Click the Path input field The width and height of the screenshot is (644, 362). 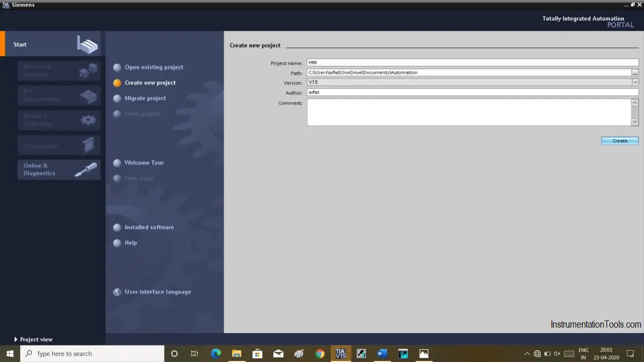[x=469, y=72]
